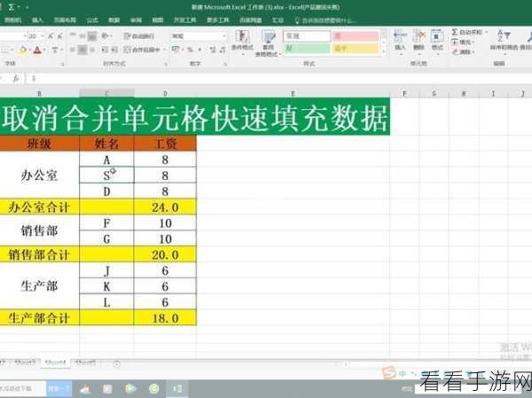Apply the Good green cell style
532x398 pixels.
[x=307, y=48]
